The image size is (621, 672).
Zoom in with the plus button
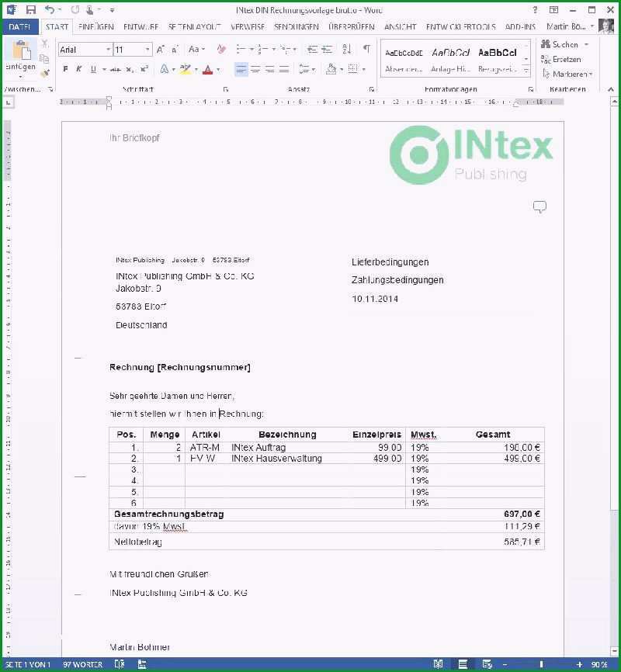click(x=579, y=664)
